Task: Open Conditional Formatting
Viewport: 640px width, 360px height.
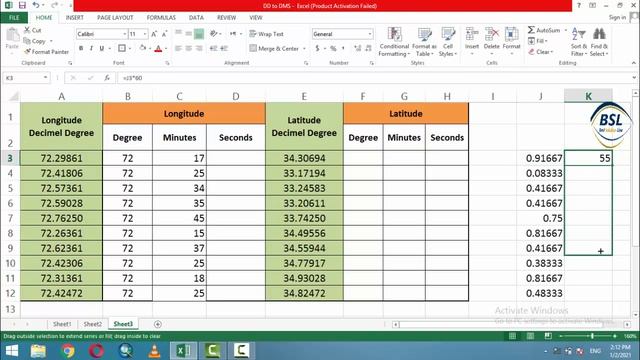Action: click(394, 42)
